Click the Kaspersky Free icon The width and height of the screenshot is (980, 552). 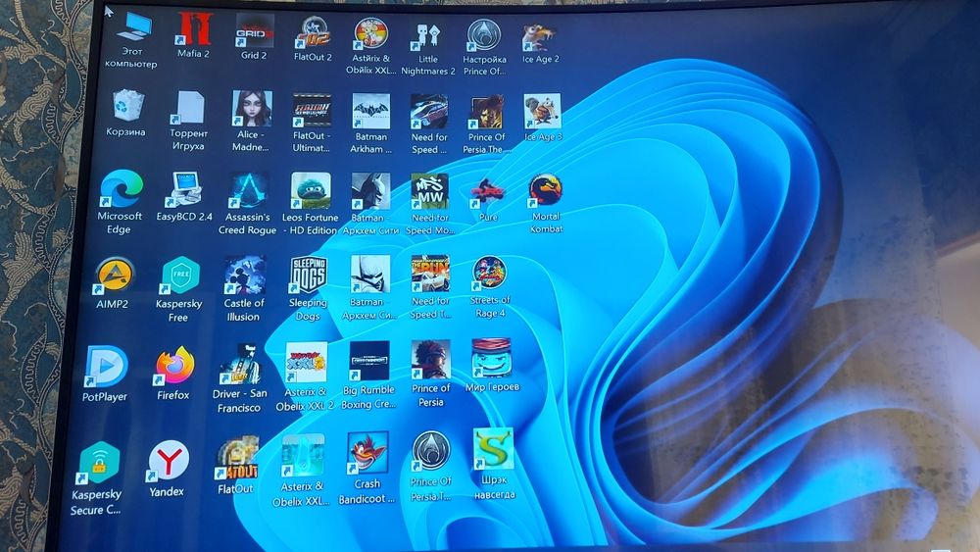click(x=179, y=289)
